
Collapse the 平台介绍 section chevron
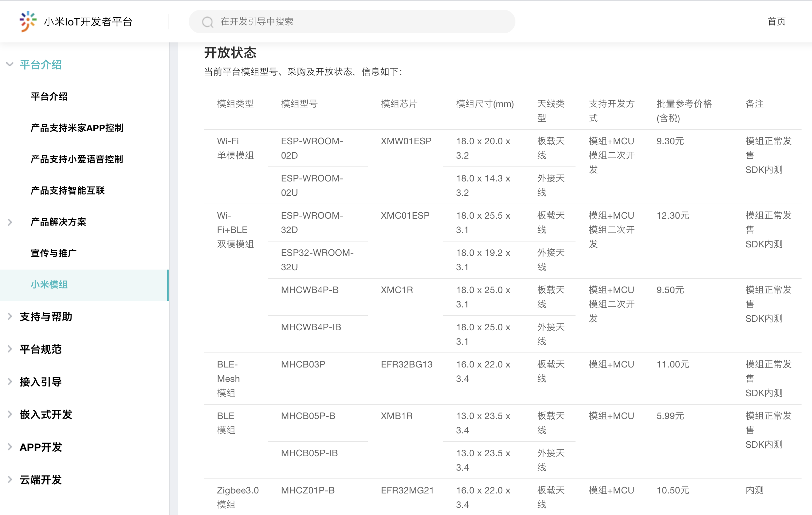(10, 64)
